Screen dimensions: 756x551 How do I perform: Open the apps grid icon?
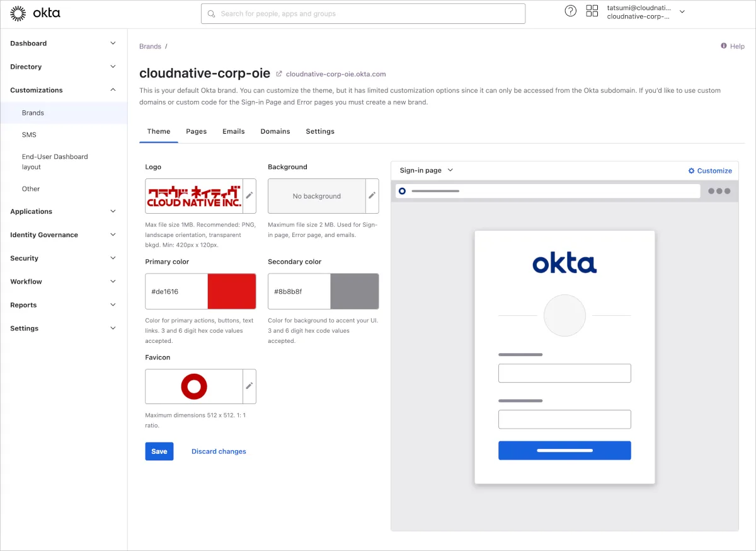click(592, 11)
